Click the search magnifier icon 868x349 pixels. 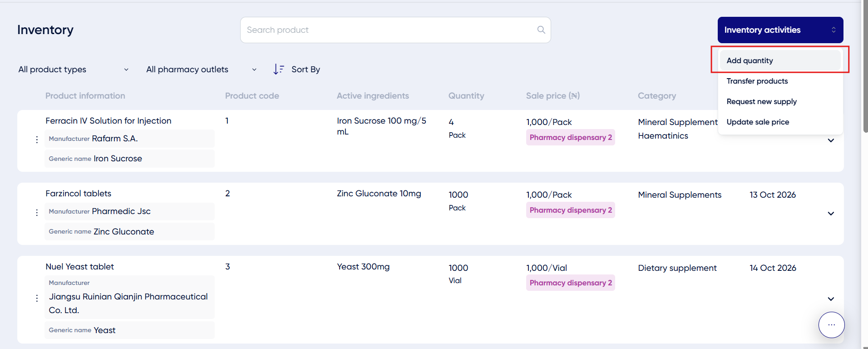pos(541,30)
